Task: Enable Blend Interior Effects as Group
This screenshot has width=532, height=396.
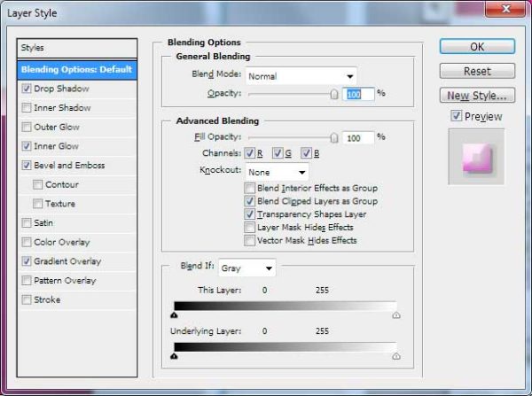Action: tap(249, 188)
